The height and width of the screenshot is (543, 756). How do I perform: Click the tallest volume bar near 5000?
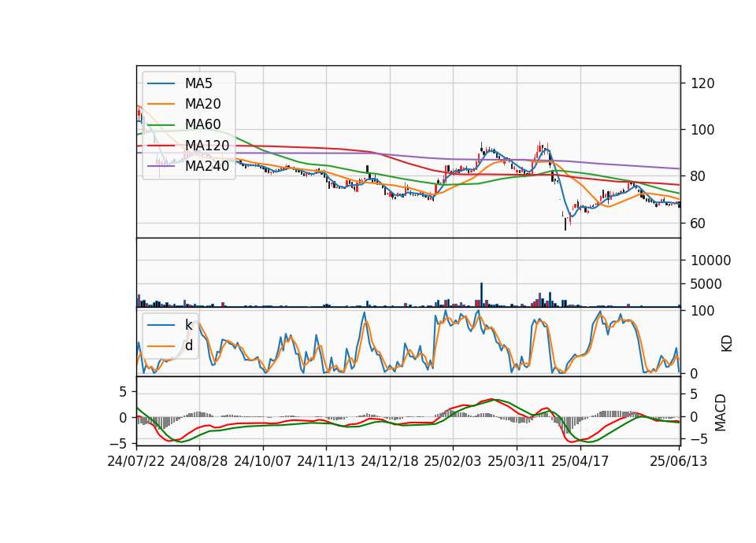click(x=481, y=295)
